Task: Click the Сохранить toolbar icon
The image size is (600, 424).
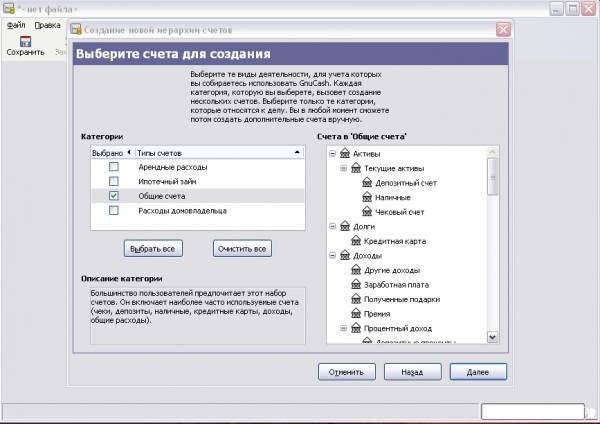Action: (x=25, y=42)
